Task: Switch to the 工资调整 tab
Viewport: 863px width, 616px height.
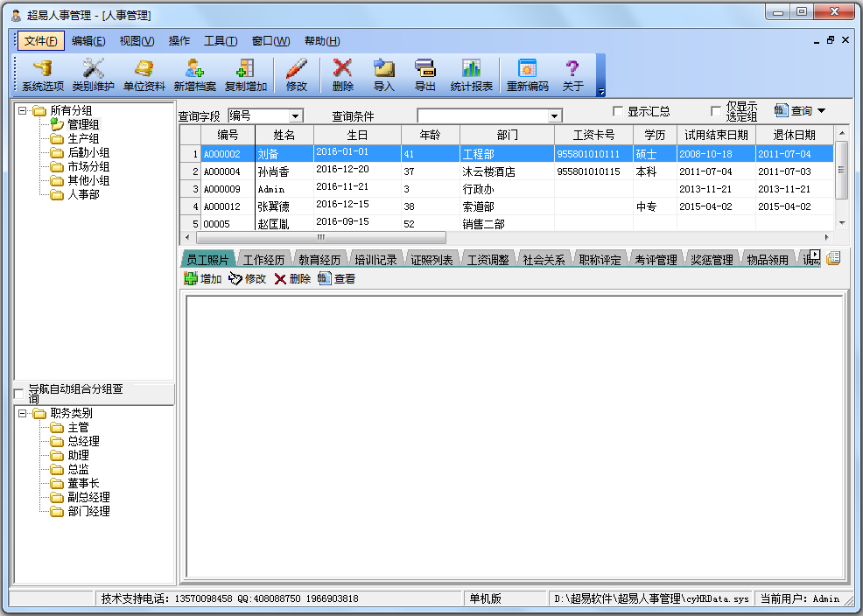Action: (x=488, y=260)
